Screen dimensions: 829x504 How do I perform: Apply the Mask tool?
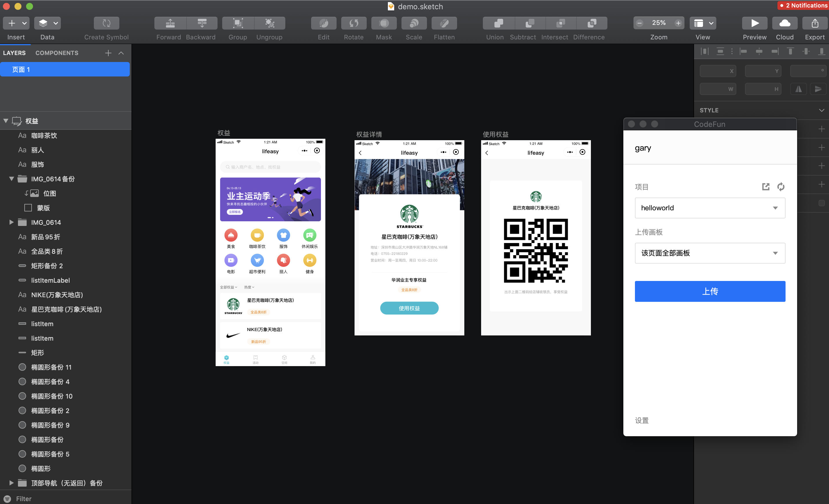pyautogui.click(x=384, y=23)
